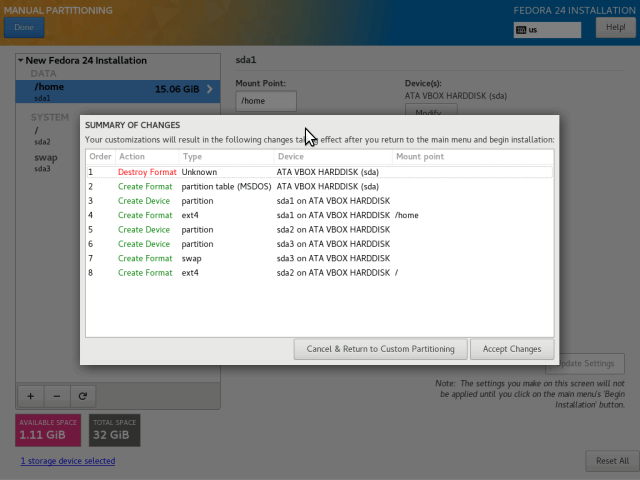This screenshot has height=480, width=640.
Task: Click the ATA VBOX HARDDISK (sda) device label
Action: point(456,96)
